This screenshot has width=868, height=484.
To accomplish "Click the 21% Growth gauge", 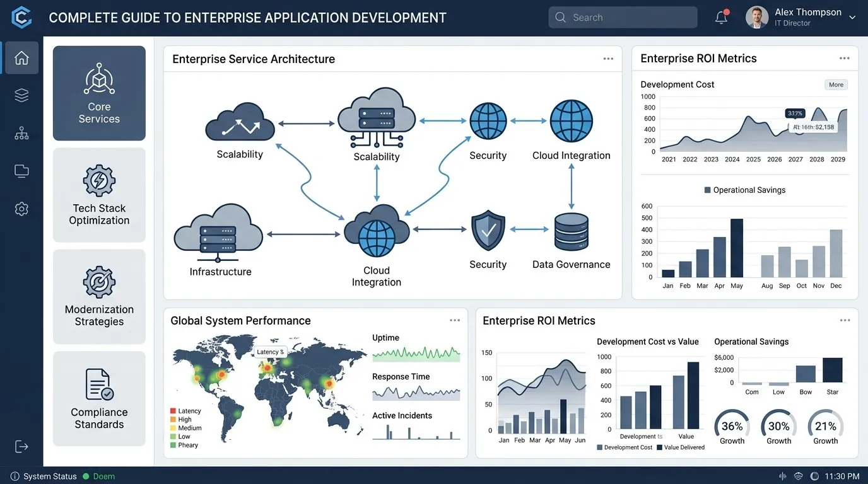I will (826, 427).
